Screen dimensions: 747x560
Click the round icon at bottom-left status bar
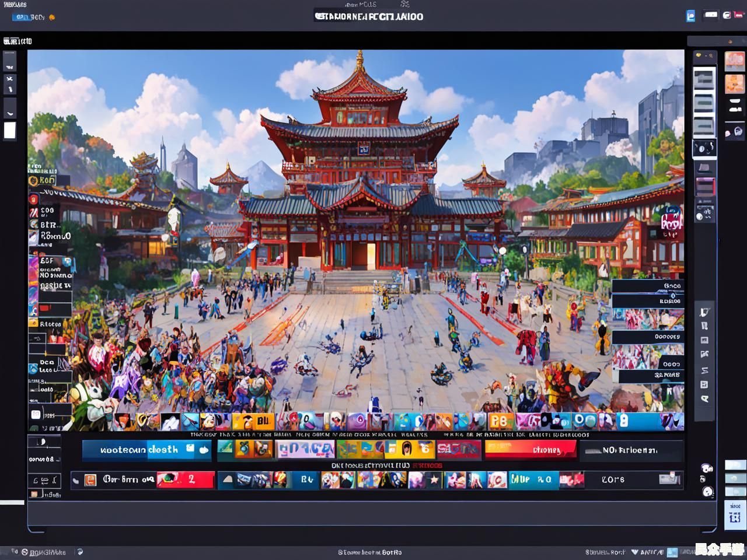[x=25, y=552]
